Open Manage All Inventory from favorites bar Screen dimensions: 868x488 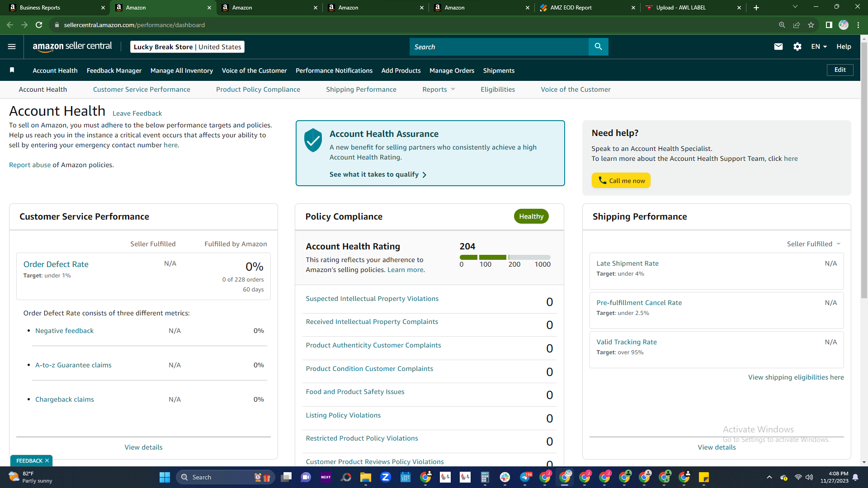pyautogui.click(x=182, y=70)
